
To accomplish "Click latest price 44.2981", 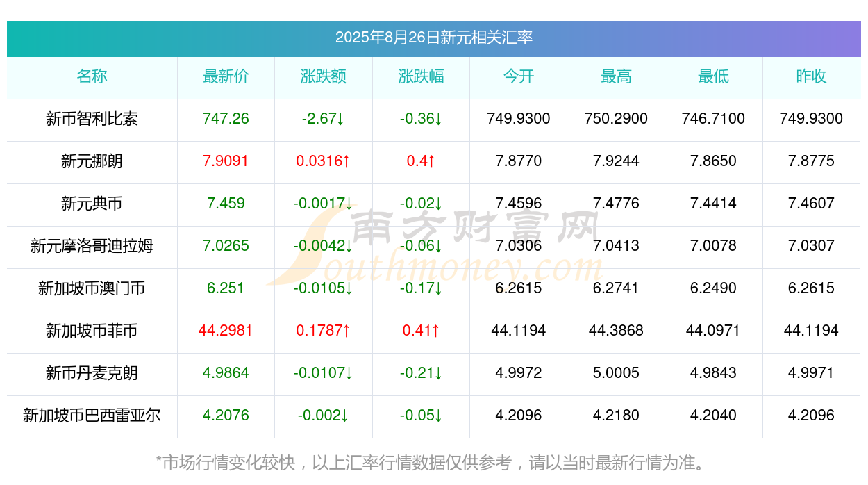I will (x=226, y=331).
